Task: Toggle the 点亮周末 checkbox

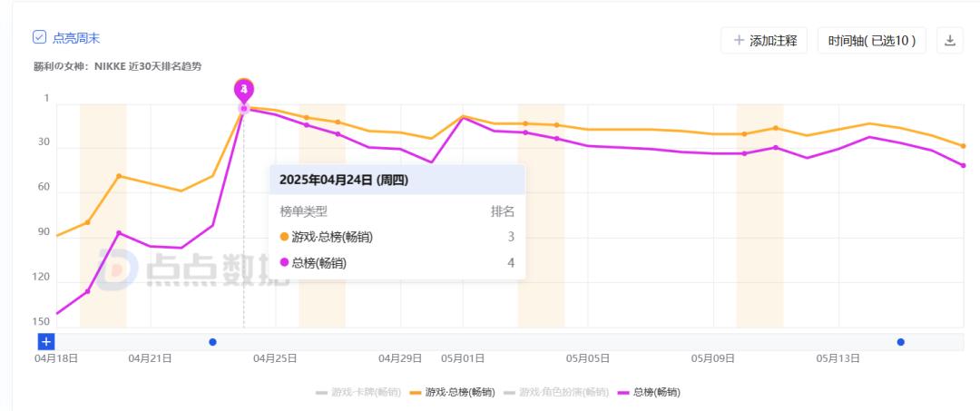Action: [x=39, y=37]
